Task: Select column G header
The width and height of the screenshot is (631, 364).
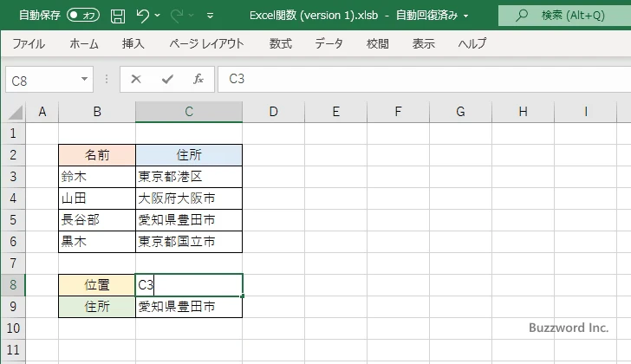Action: [460, 112]
